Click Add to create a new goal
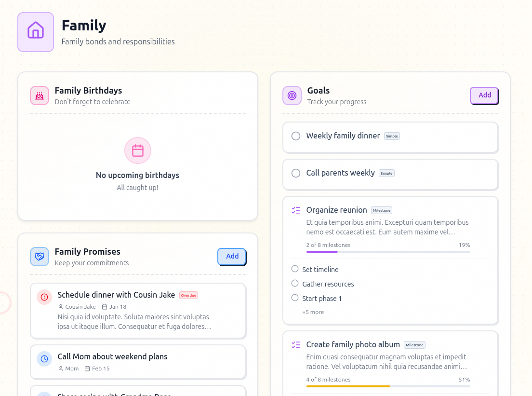 point(484,95)
